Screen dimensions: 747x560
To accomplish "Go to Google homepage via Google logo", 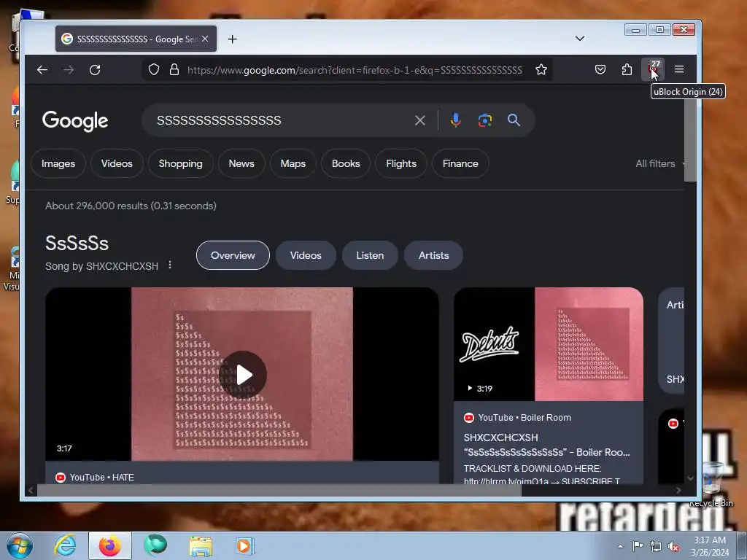I will (75, 121).
